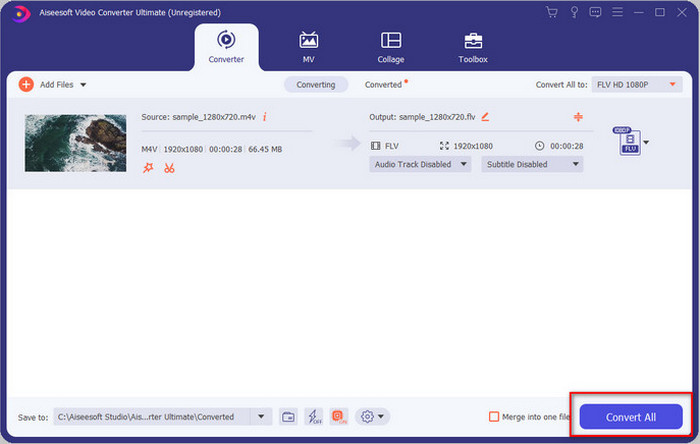Toggle hardware acceleration lightning icon

tap(314, 417)
